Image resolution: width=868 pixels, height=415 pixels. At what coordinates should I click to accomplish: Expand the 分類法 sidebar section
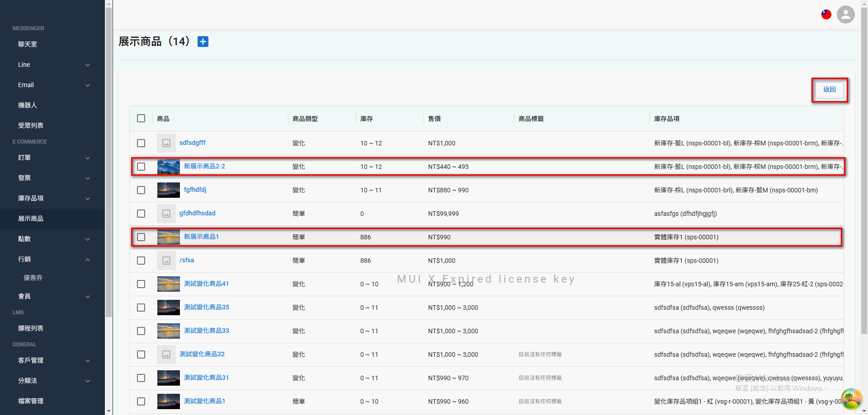click(x=52, y=381)
